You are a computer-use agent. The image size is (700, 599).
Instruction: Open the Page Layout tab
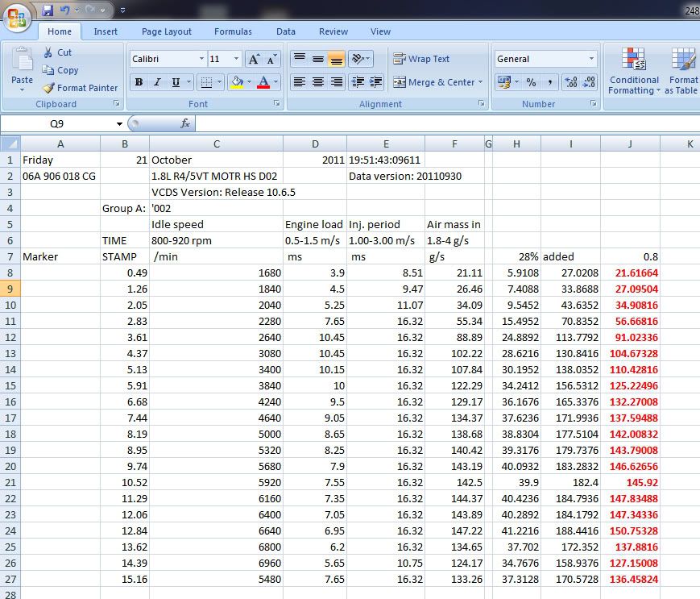click(x=167, y=31)
